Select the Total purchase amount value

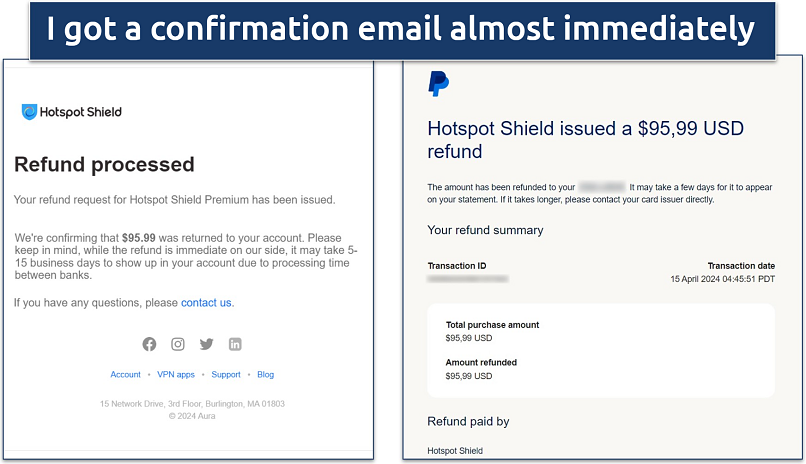(469, 338)
